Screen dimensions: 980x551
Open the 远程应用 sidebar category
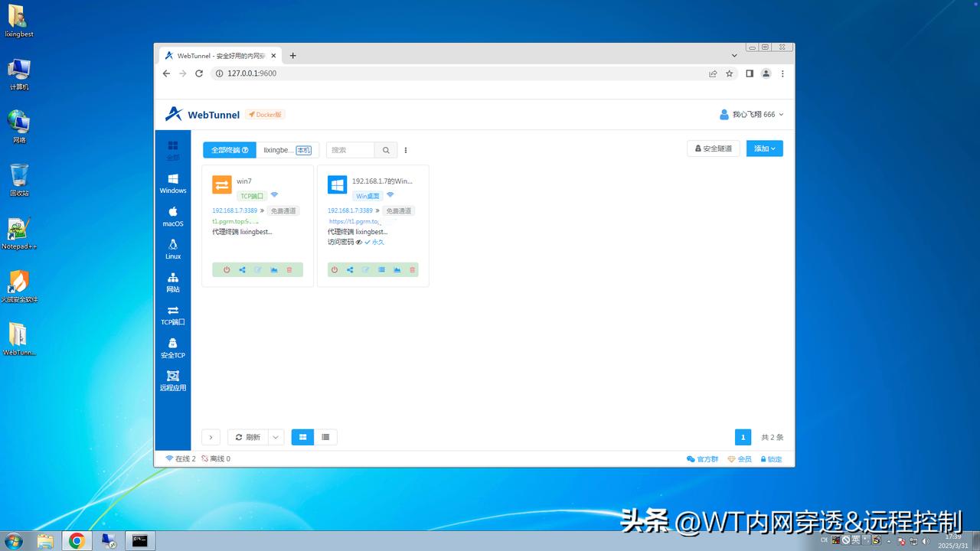(173, 381)
